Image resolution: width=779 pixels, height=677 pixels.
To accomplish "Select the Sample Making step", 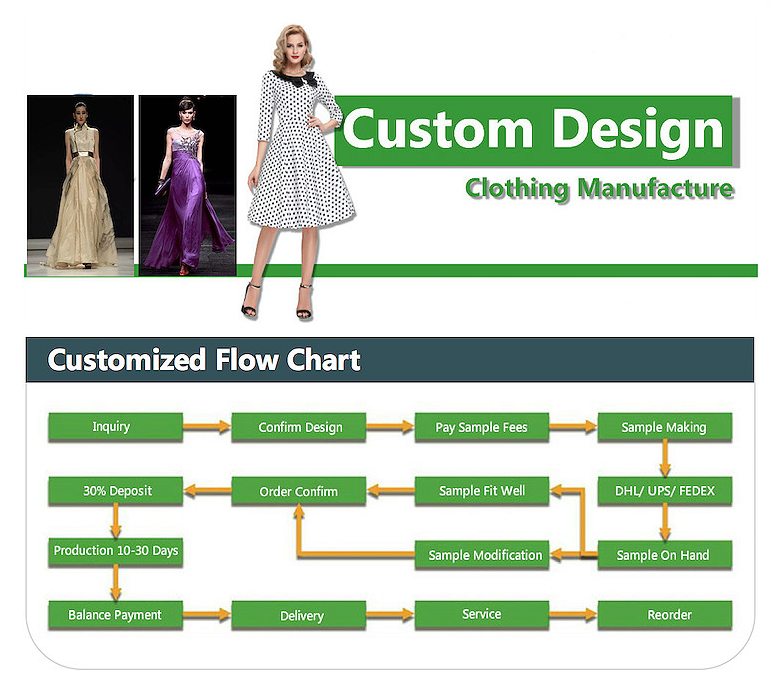I will (665, 427).
